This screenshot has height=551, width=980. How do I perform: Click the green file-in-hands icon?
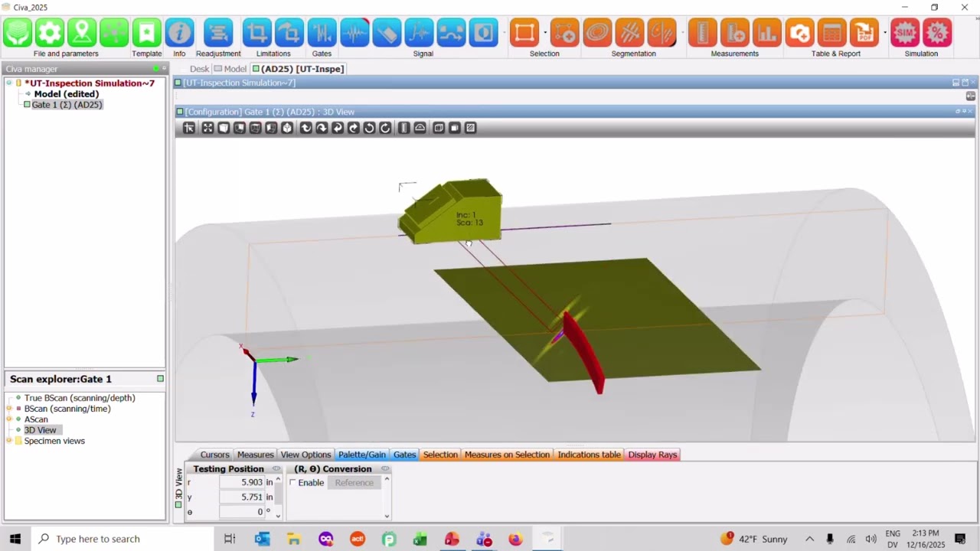click(x=18, y=33)
